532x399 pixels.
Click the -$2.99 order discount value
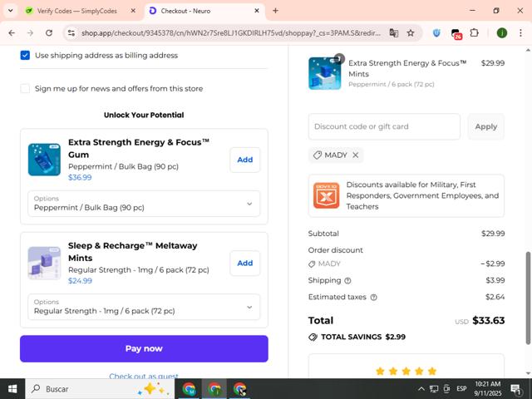tap(493, 264)
